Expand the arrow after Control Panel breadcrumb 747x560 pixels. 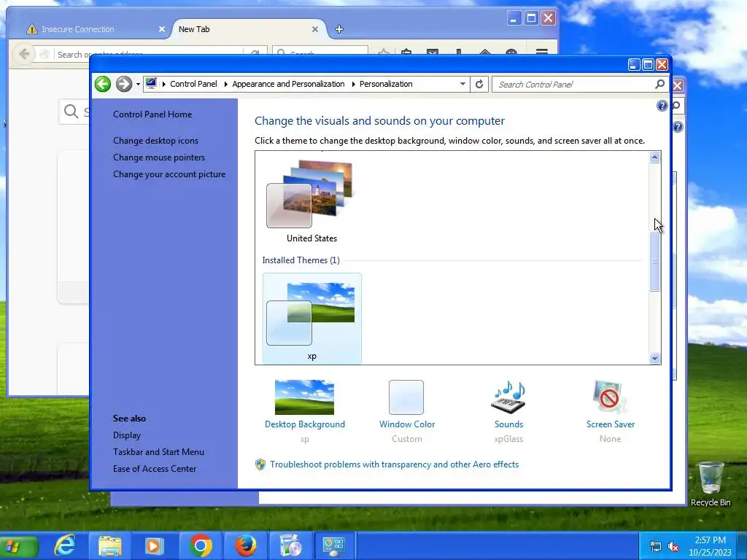click(226, 85)
